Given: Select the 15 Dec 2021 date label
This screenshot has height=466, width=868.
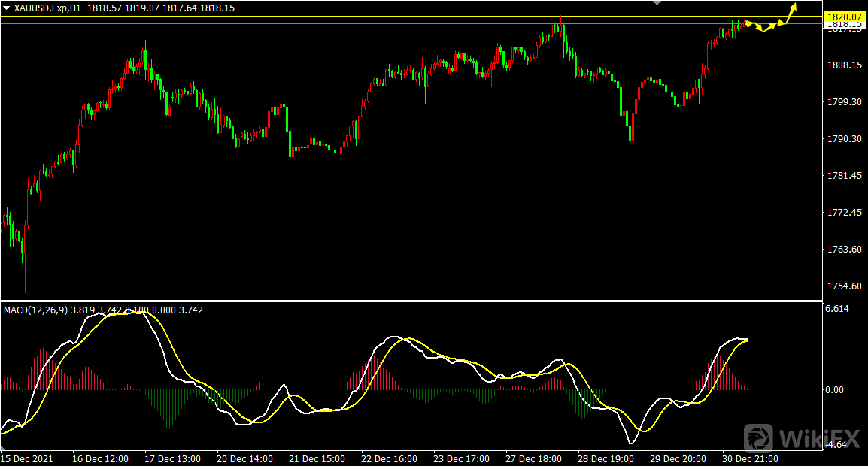Looking at the screenshot, I should (27, 458).
